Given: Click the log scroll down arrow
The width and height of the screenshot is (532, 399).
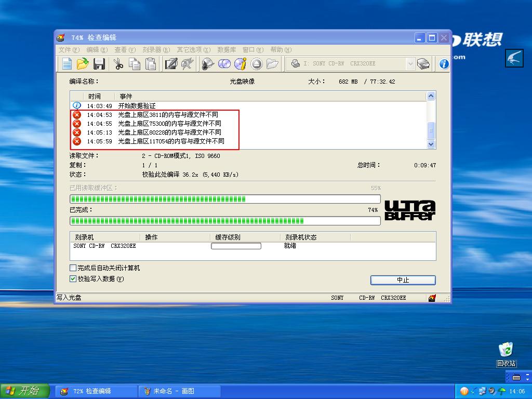Looking at the screenshot, I should point(431,144).
